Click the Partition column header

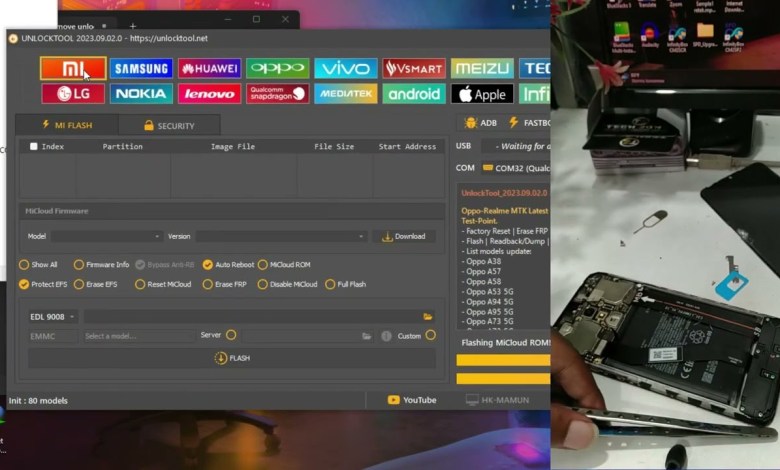coord(122,146)
